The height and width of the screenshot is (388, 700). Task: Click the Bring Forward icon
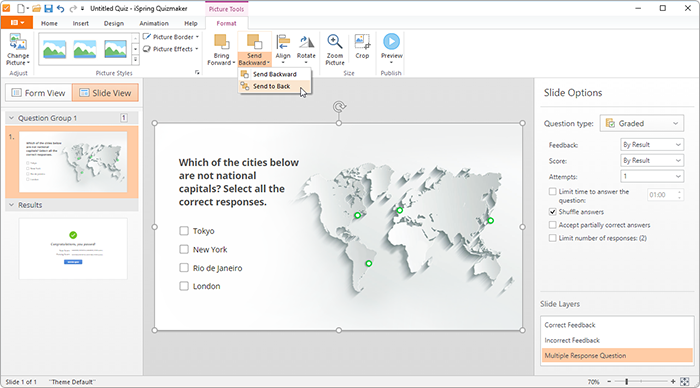click(221, 42)
